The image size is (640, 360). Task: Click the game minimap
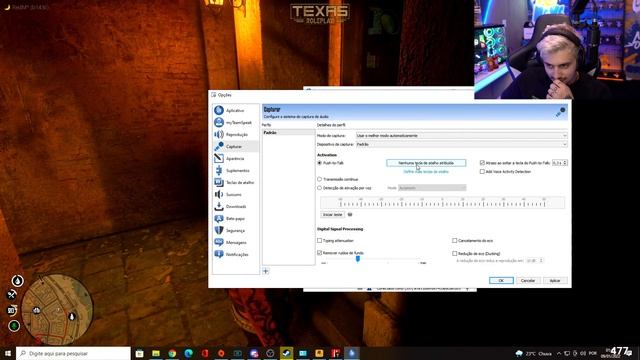[57, 309]
